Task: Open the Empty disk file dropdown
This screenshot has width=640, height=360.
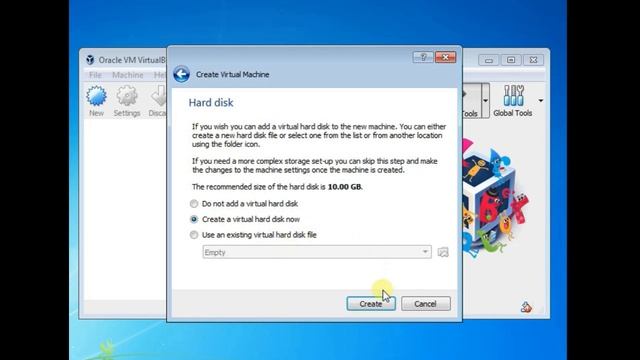Action: tap(317, 252)
